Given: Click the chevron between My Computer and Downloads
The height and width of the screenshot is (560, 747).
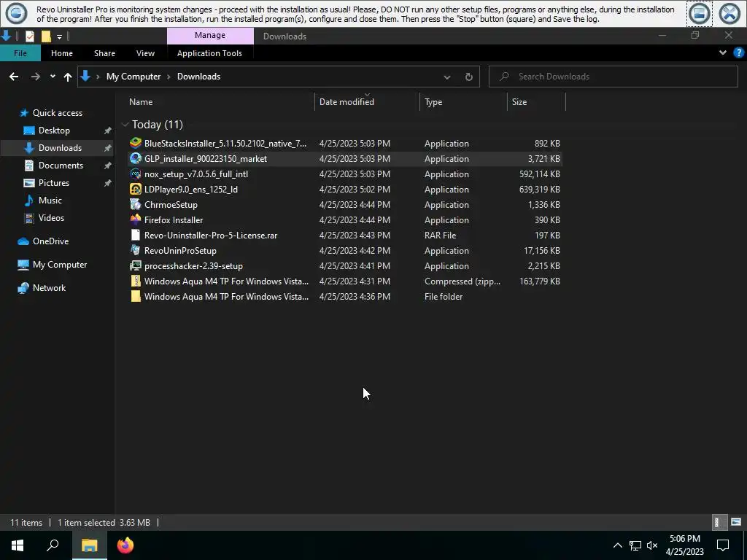Looking at the screenshot, I should pyautogui.click(x=169, y=77).
